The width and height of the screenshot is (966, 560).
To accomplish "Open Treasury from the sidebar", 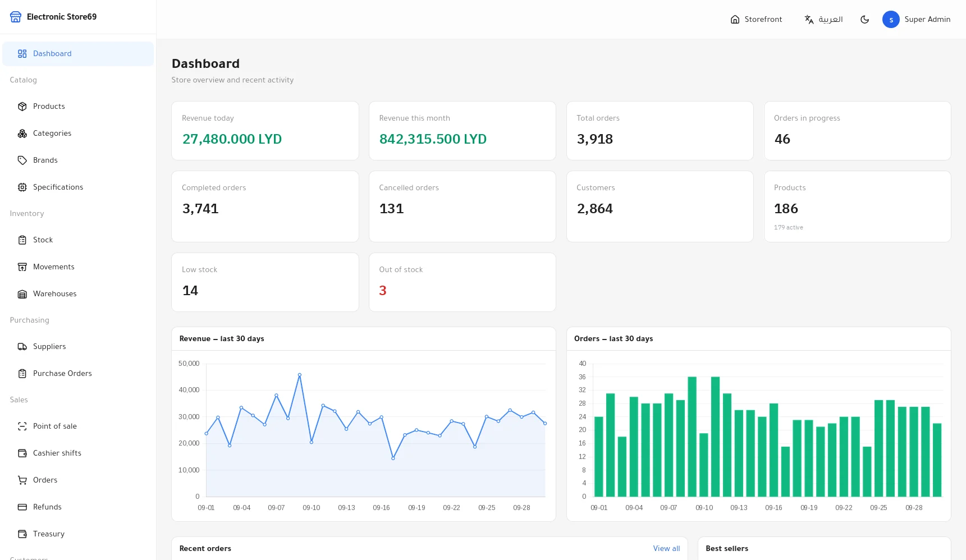I will coord(78,534).
